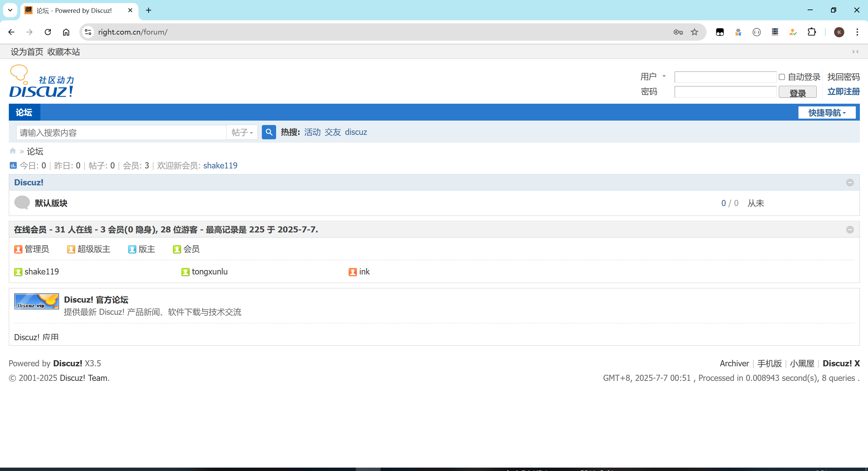The width and height of the screenshot is (868, 471).
Task: Collapse the 在线会员 online members panel
Action: coord(850,230)
